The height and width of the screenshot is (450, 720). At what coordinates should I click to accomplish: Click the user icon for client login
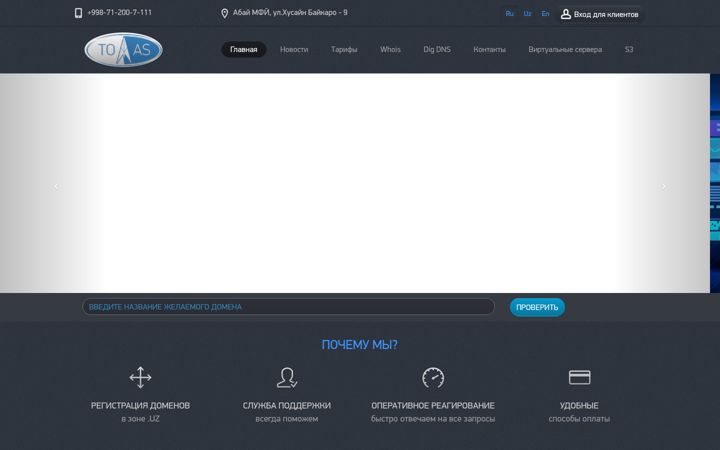coord(566,14)
